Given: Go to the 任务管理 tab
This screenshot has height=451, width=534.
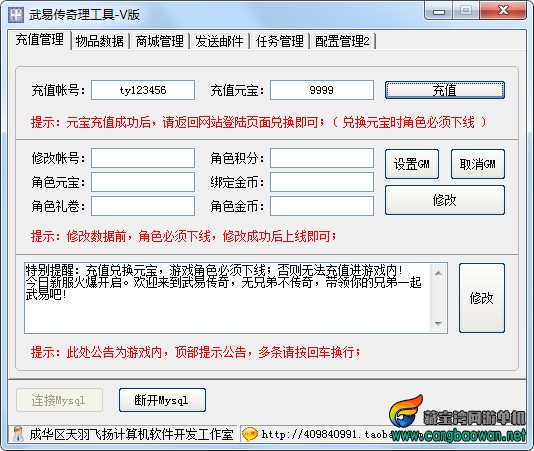Looking at the screenshot, I should [x=280, y=41].
